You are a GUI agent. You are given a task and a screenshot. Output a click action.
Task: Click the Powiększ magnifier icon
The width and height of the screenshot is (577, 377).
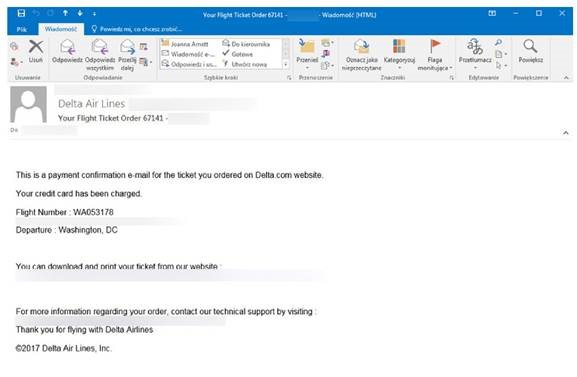pos(530,46)
